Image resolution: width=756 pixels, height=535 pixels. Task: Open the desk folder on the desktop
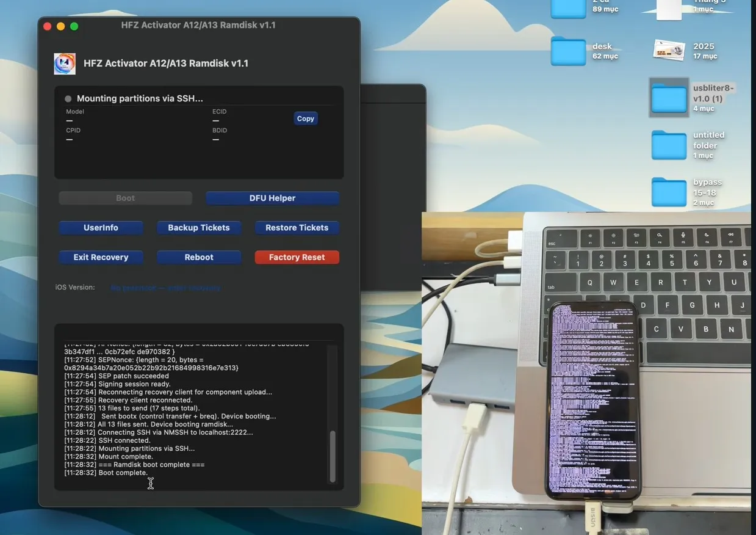[x=568, y=51]
